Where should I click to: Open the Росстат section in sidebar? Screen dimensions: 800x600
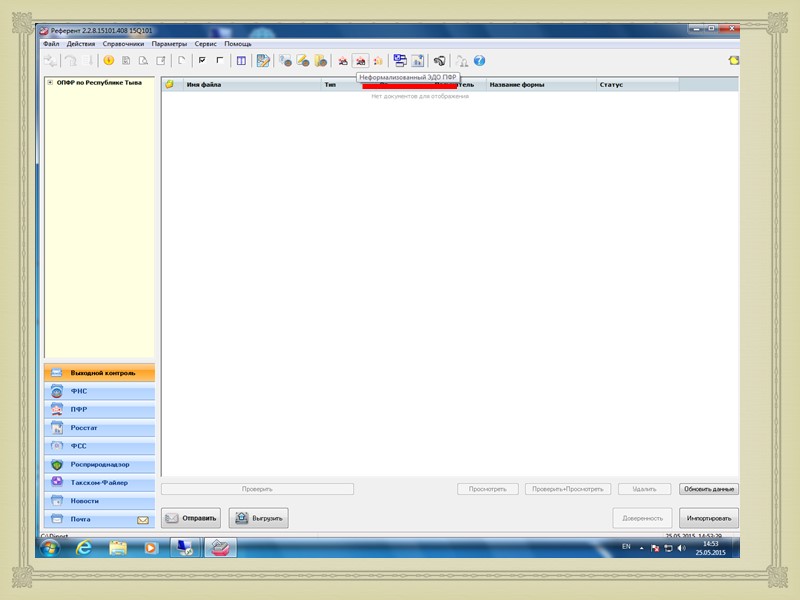click(99, 428)
